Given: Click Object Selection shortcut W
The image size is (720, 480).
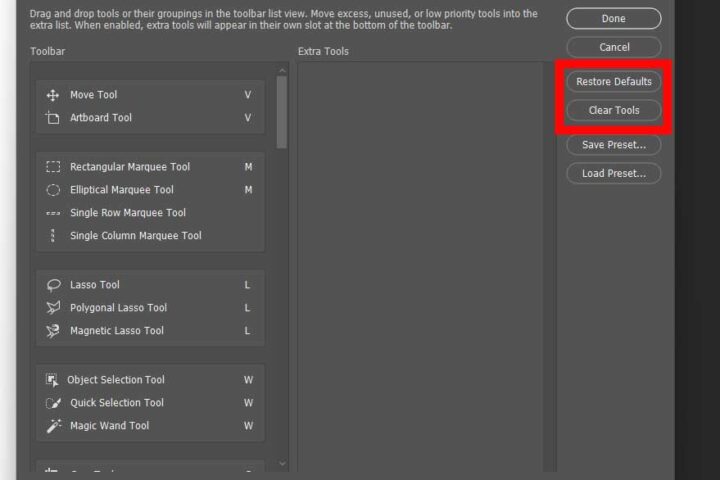Looking at the screenshot, I should [248, 380].
